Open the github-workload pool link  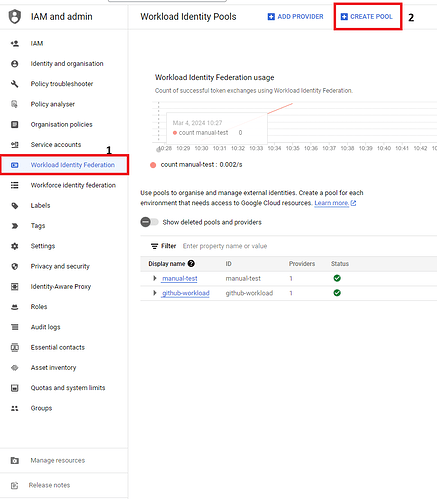click(x=186, y=293)
